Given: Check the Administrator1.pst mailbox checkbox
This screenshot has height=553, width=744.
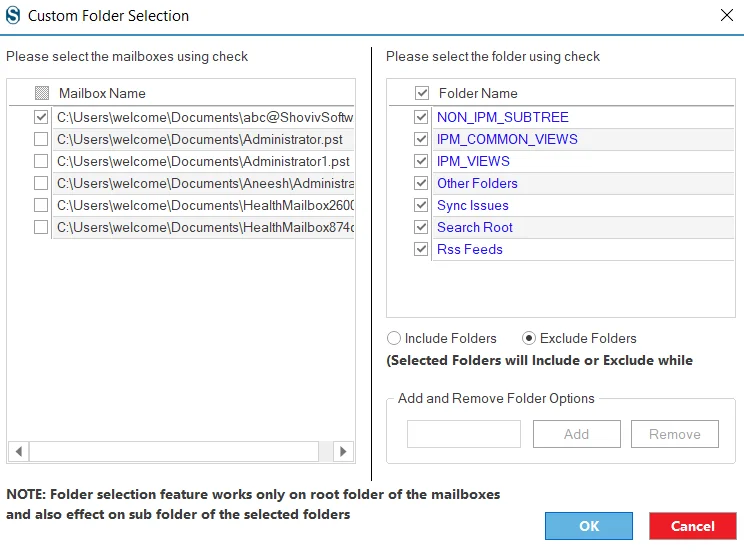Looking at the screenshot, I should click(x=41, y=161).
